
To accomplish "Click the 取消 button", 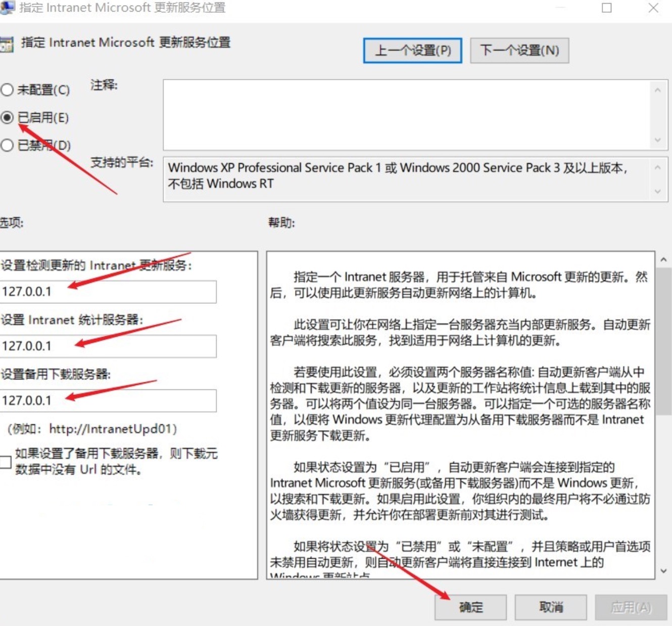I will [551, 607].
